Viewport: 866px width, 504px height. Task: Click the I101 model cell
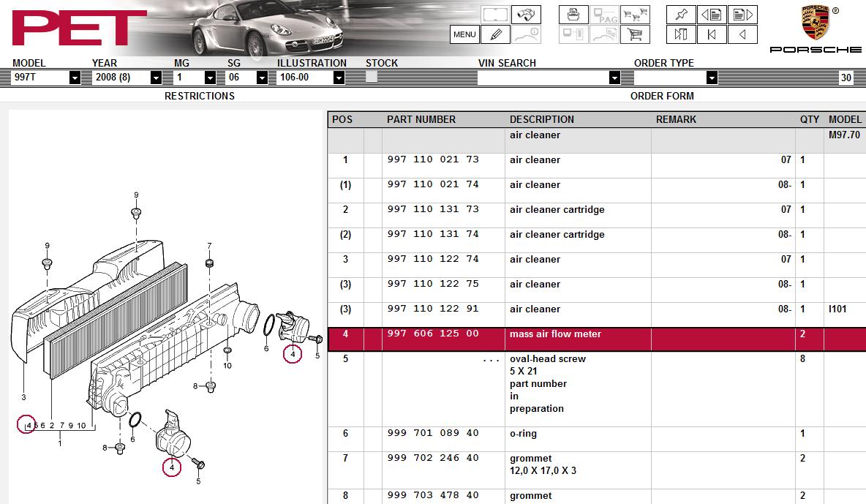[837, 309]
